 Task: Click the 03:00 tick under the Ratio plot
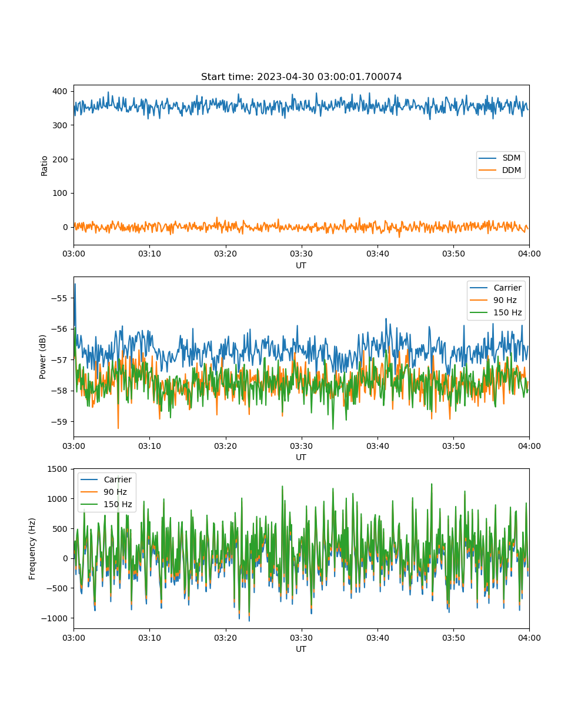pos(73,254)
